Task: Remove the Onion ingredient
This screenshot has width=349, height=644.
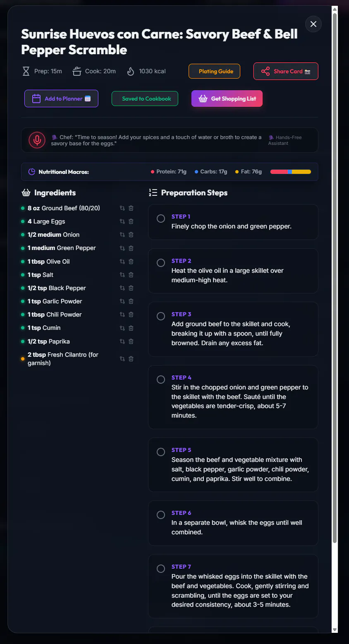Action: click(131, 235)
